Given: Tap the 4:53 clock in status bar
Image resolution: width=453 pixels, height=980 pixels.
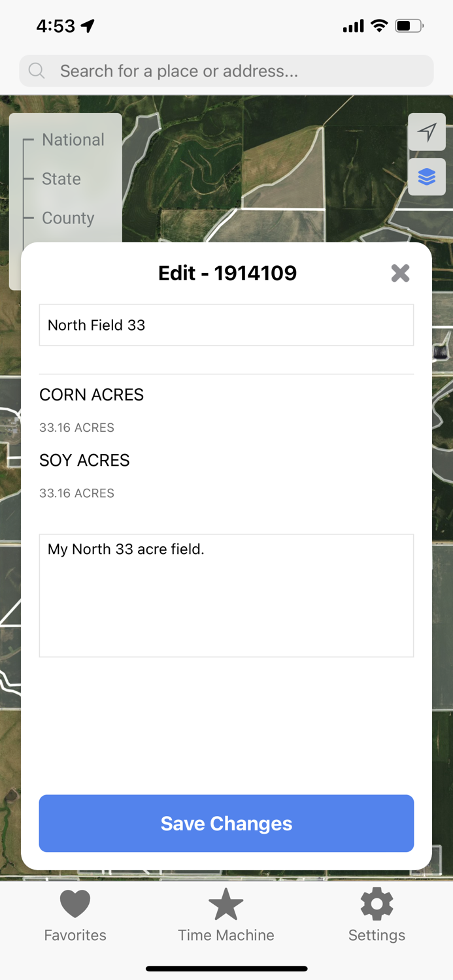Looking at the screenshot, I should 56,26.
